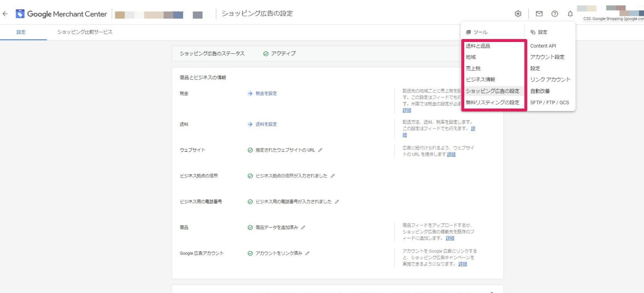Select ビジネス情報 menu item
This screenshot has width=644, height=293.
click(x=480, y=80)
